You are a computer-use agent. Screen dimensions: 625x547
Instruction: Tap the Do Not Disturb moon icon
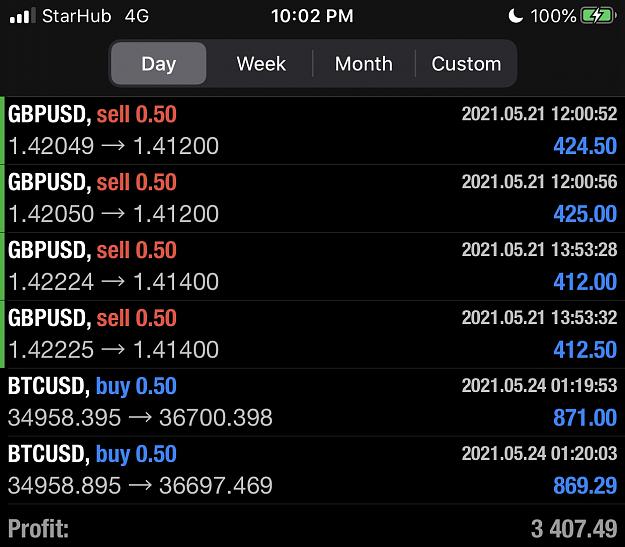(515, 16)
